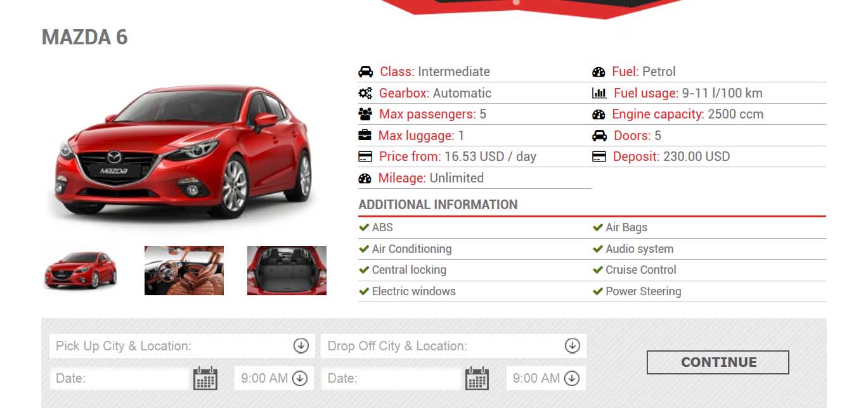The height and width of the screenshot is (408, 868).
Task: Click the checkmark beside Cruise Control
Action: point(598,270)
